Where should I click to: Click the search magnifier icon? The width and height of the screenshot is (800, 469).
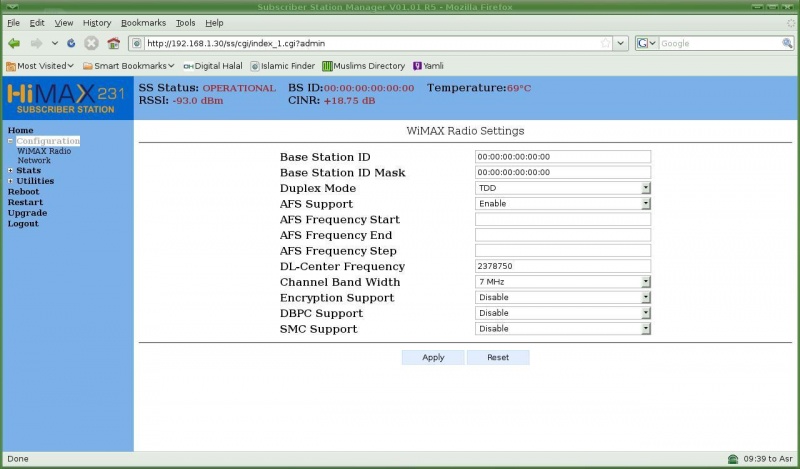pyautogui.click(x=787, y=44)
